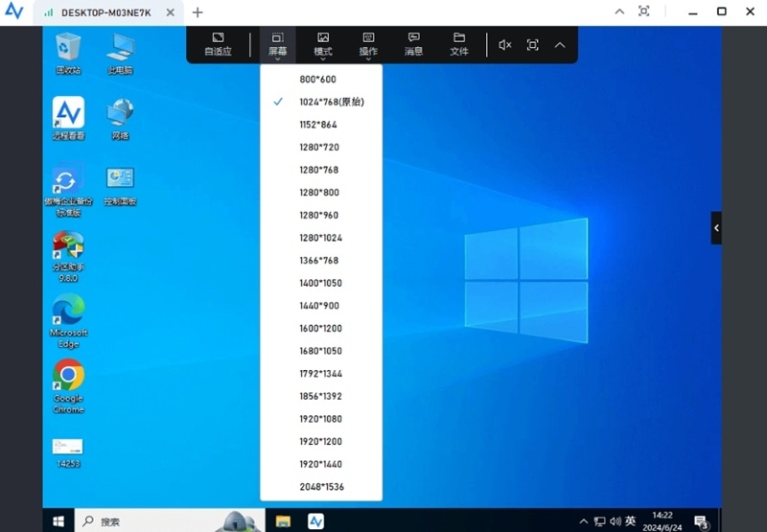The height and width of the screenshot is (532, 767).
Task: Open the 文件 file transfer tool
Action: coord(459,43)
